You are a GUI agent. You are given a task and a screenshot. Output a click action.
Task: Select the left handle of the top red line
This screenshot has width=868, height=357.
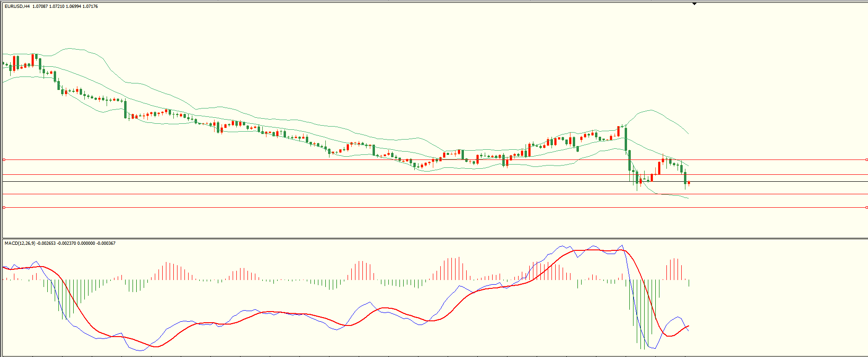tap(4, 159)
